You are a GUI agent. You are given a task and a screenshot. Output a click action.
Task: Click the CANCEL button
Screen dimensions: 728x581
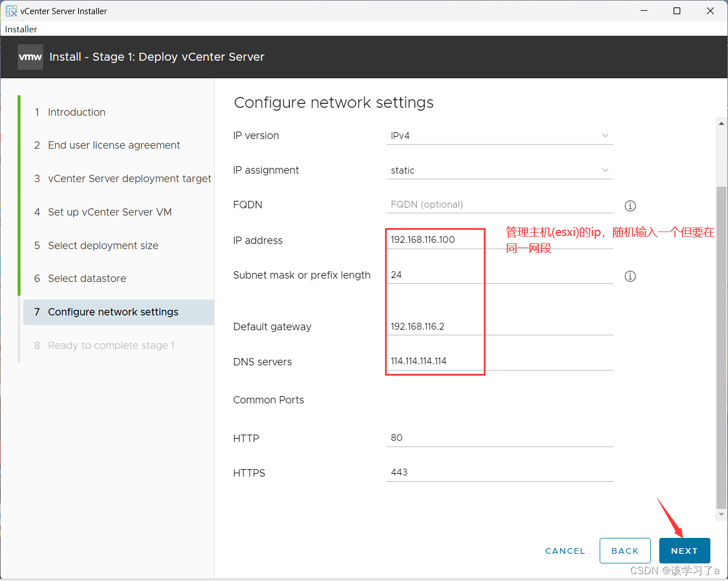tap(565, 551)
